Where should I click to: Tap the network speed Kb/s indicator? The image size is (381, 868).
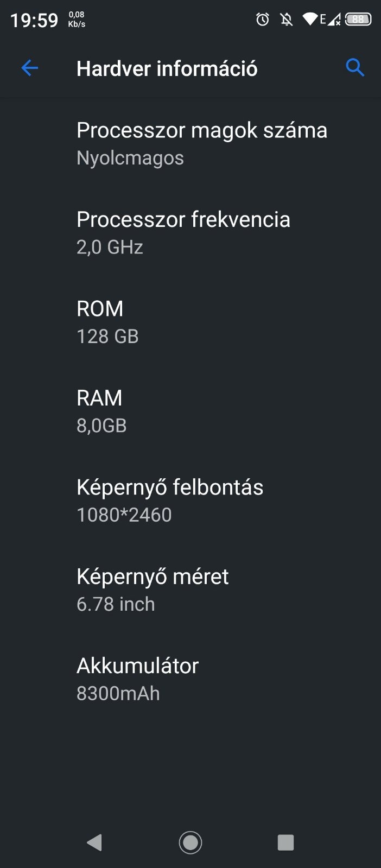(x=77, y=20)
